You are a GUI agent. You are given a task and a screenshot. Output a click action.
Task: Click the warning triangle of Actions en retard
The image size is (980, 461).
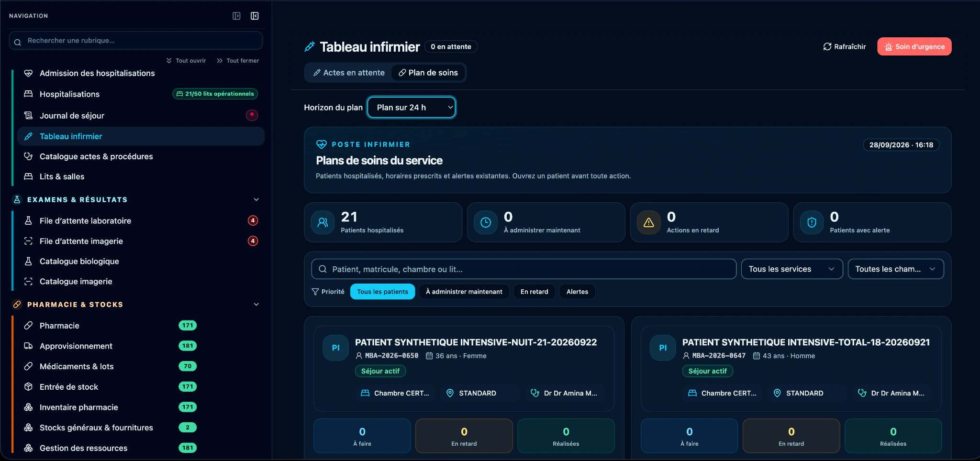[649, 222]
